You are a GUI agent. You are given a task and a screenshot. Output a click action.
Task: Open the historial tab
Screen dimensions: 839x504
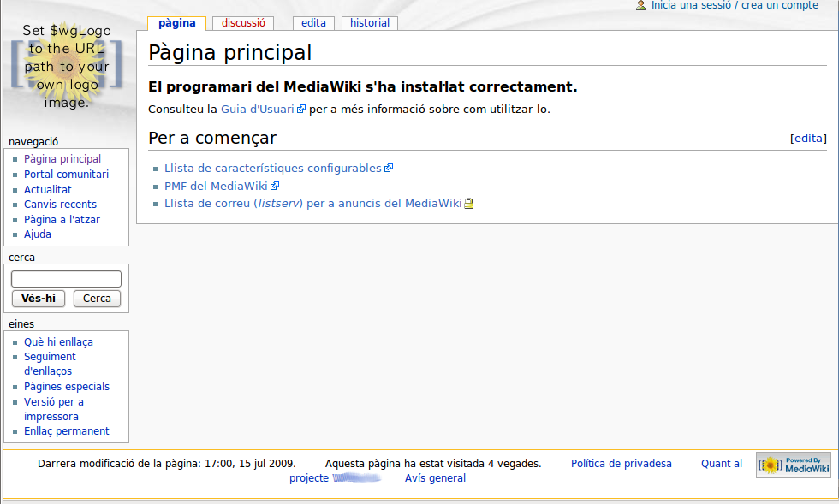[x=370, y=23]
